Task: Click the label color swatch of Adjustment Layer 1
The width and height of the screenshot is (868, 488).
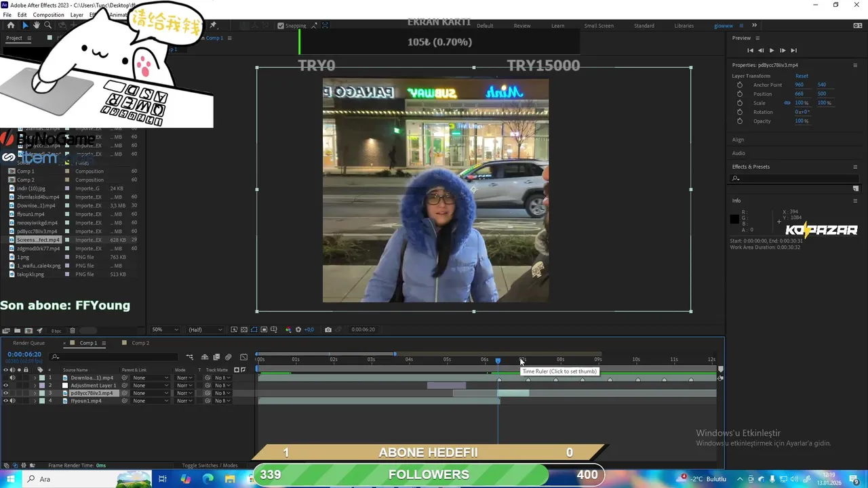Action: point(42,386)
